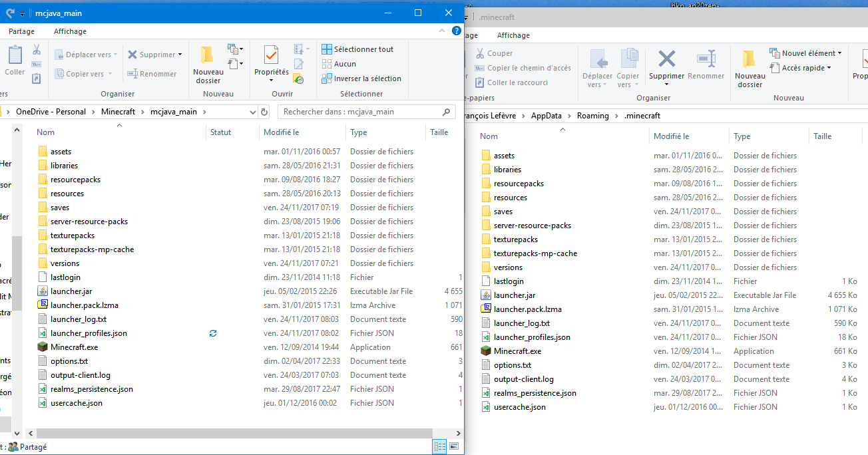
Task: Expand the Nouvel élément dropdown
Action: tap(839, 53)
